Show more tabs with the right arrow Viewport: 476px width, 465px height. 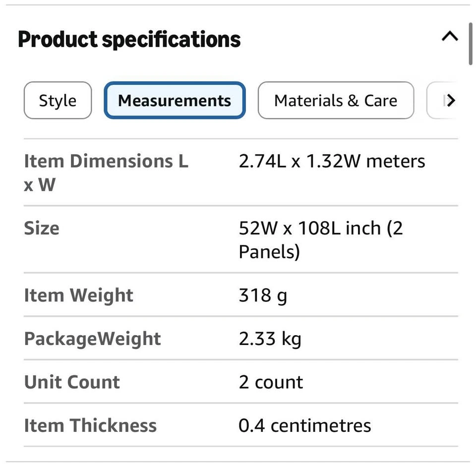click(451, 100)
